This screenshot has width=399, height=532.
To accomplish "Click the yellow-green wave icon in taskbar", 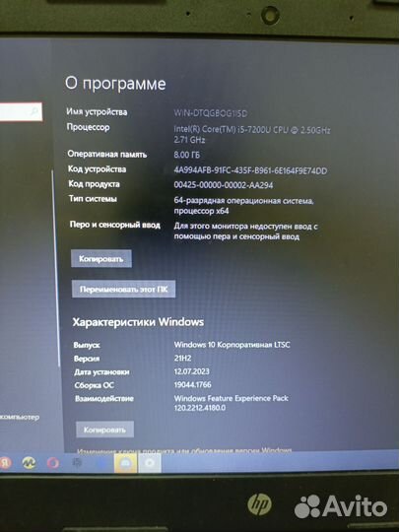I will [x=30, y=463].
